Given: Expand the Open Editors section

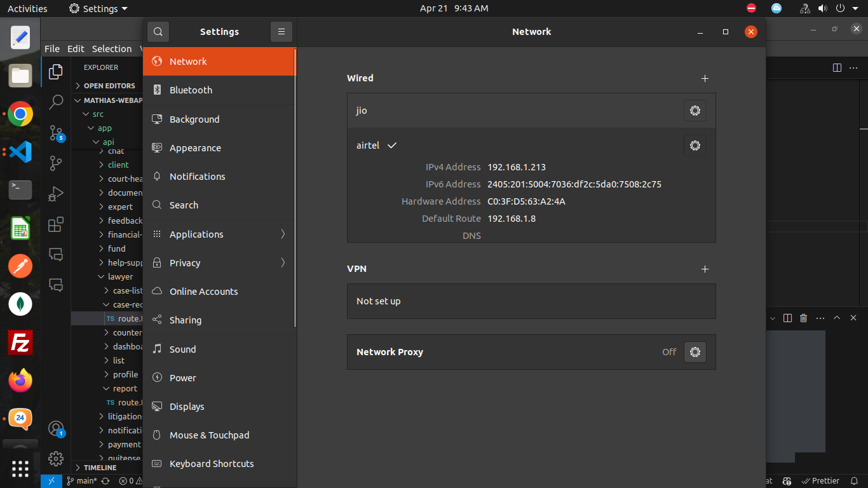Looking at the screenshot, I should point(109,86).
